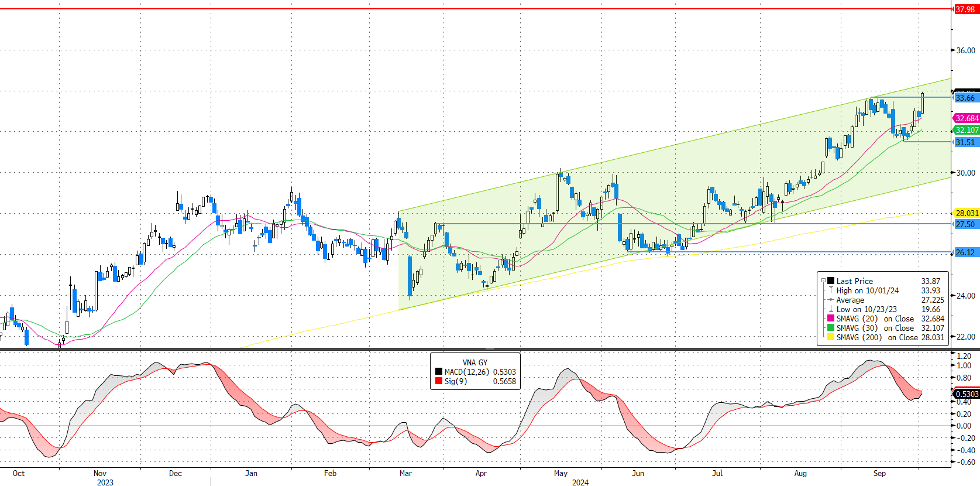The image size is (980, 486).
Task: Click the 36.00 price axis label
Action: 966,50
